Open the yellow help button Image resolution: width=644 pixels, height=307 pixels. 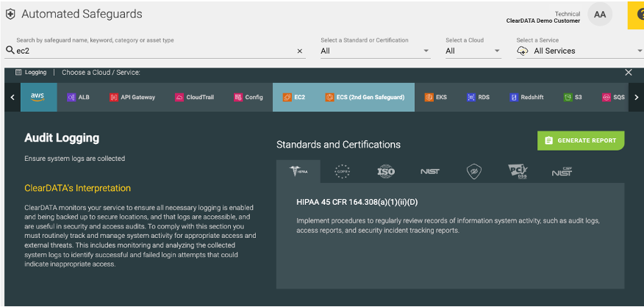[x=636, y=15]
